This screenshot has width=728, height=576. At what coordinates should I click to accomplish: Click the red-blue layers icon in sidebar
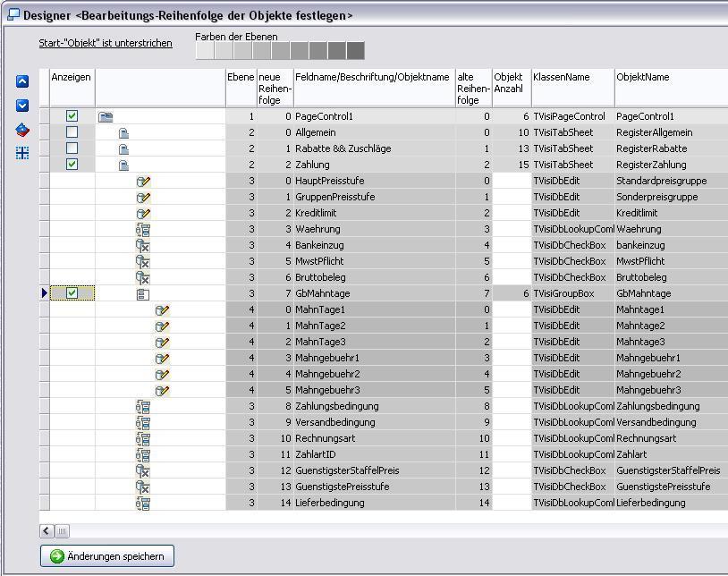(22, 130)
